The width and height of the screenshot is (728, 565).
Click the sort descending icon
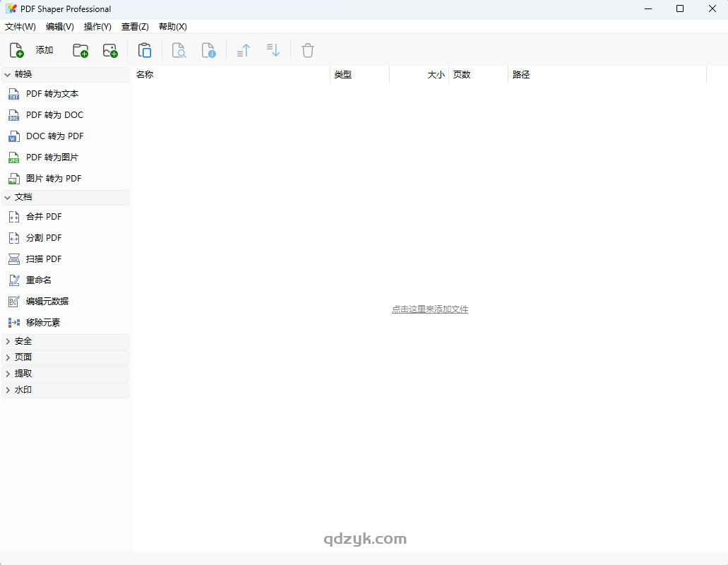tap(273, 49)
